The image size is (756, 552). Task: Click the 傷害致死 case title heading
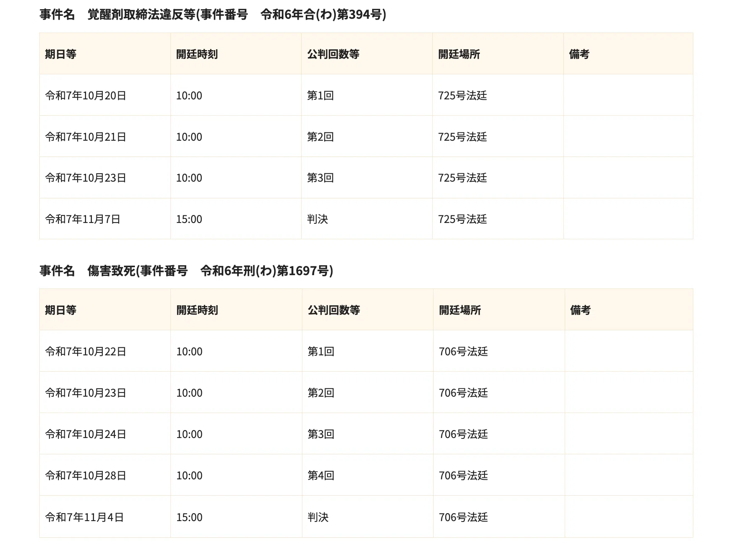pos(186,271)
